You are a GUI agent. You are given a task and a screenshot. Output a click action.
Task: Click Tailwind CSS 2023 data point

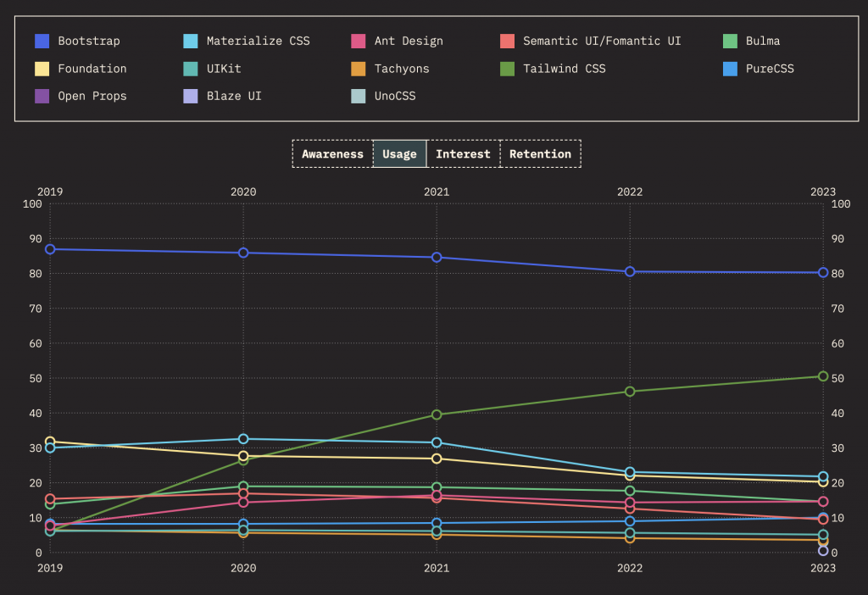(823, 376)
